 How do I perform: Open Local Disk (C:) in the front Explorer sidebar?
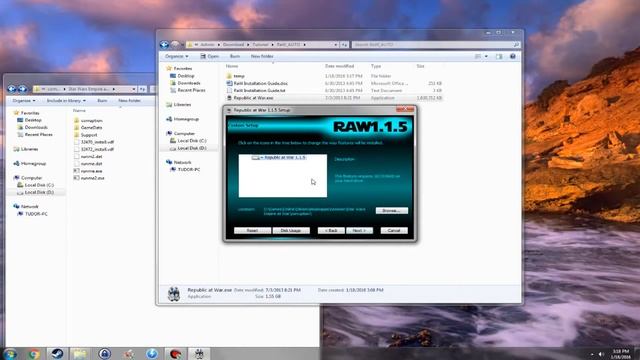(192, 141)
